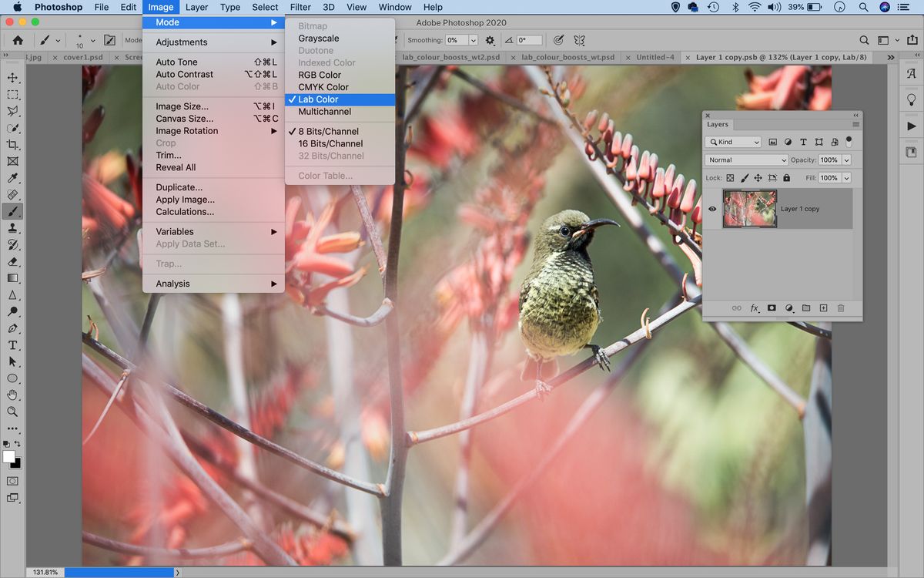Hide the Layer 1 copy layer

pos(712,208)
